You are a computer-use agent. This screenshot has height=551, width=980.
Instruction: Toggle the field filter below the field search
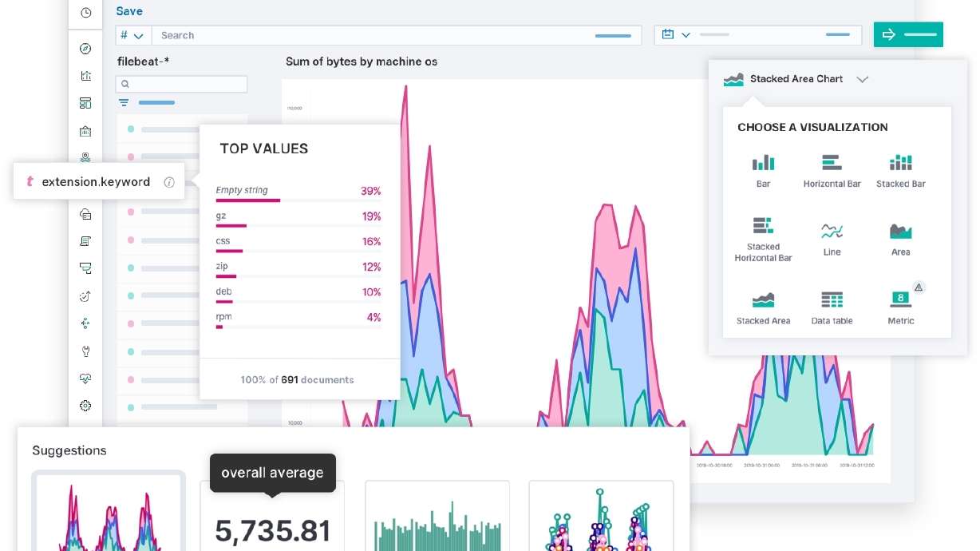(123, 102)
